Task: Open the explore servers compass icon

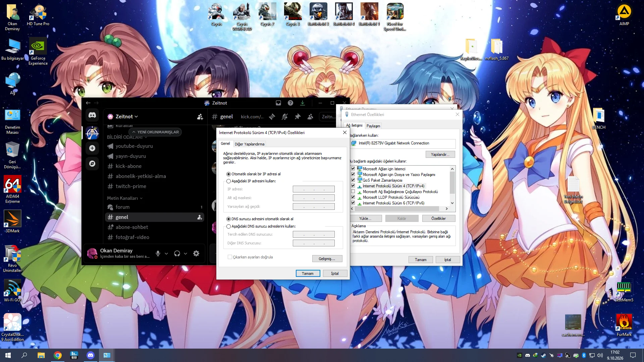Action: point(92,164)
